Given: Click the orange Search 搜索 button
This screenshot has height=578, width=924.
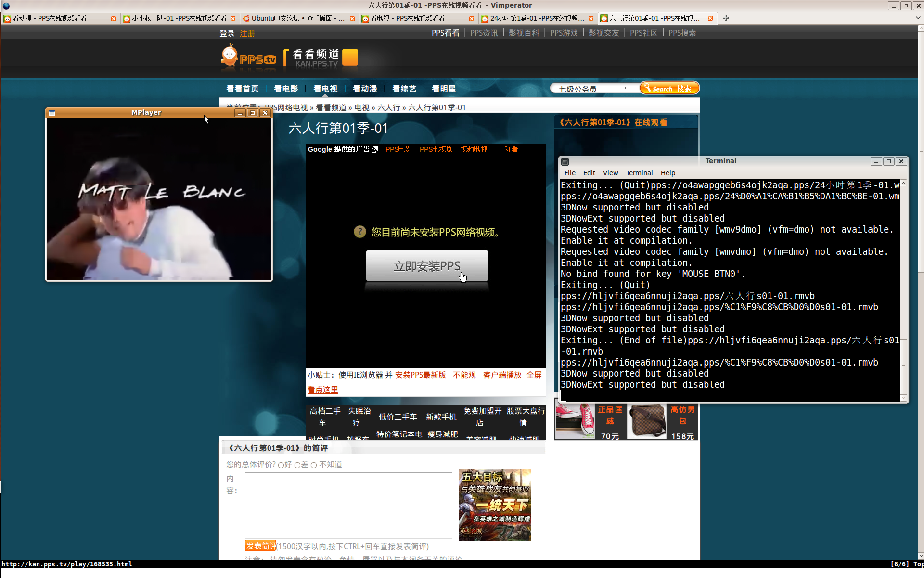Looking at the screenshot, I should [x=669, y=88].
